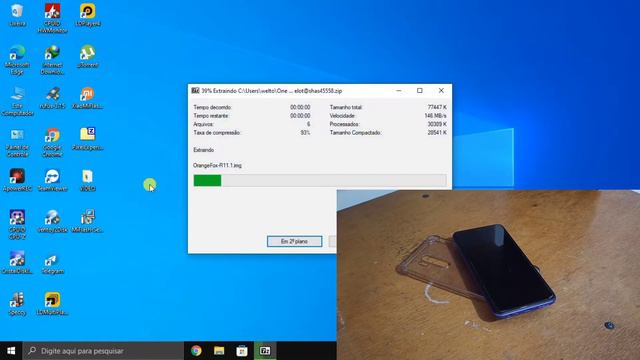Image resolution: width=640 pixels, height=360 pixels.
Task: Select the VIDEO file on desktop
Action: (x=87, y=180)
